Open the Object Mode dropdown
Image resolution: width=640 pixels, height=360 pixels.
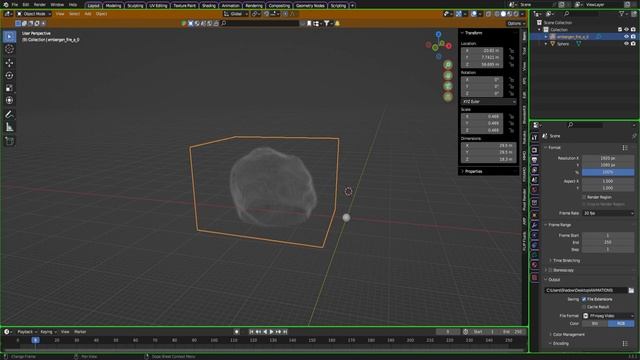[34, 14]
